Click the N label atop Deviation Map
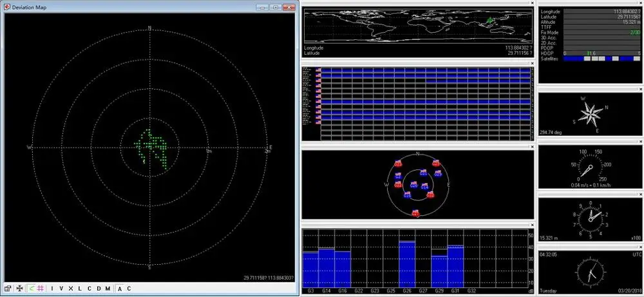Image resolution: width=644 pixels, height=297 pixels. pos(150,28)
